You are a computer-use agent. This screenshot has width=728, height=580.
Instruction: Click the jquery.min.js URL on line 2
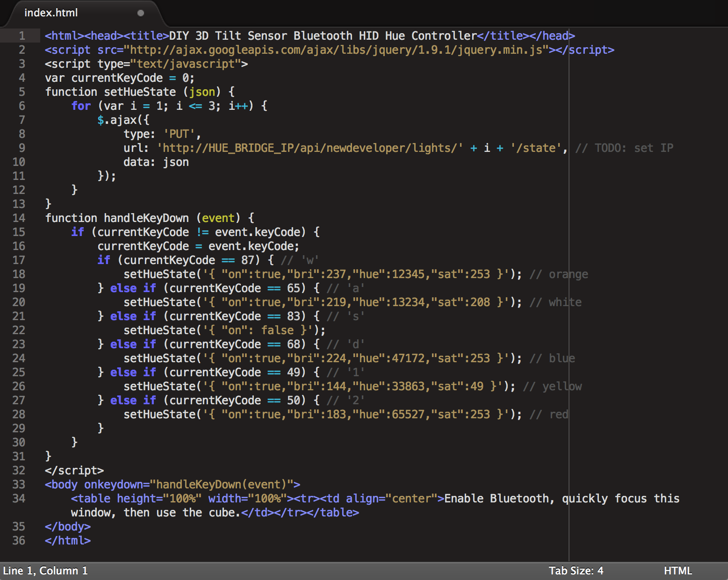(336, 50)
